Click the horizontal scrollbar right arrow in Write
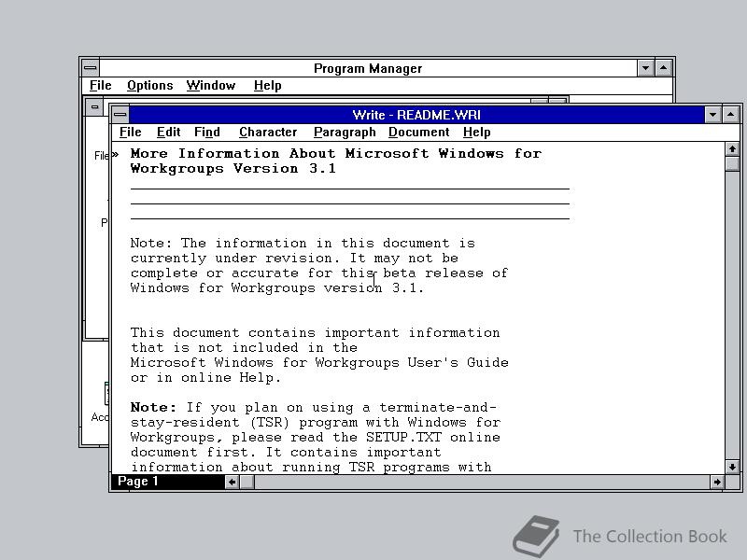 click(x=716, y=482)
